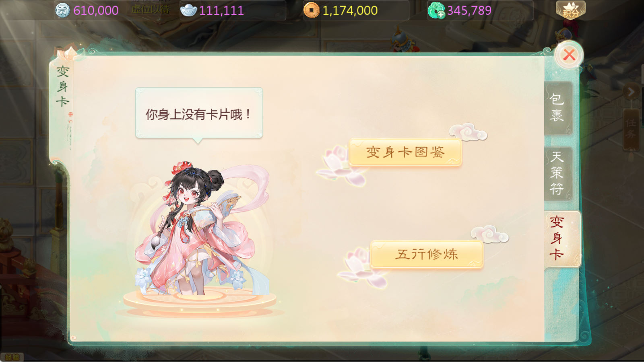The width and height of the screenshot is (644, 362).
Task: Open the 任务 quest tab
Action: click(631, 129)
